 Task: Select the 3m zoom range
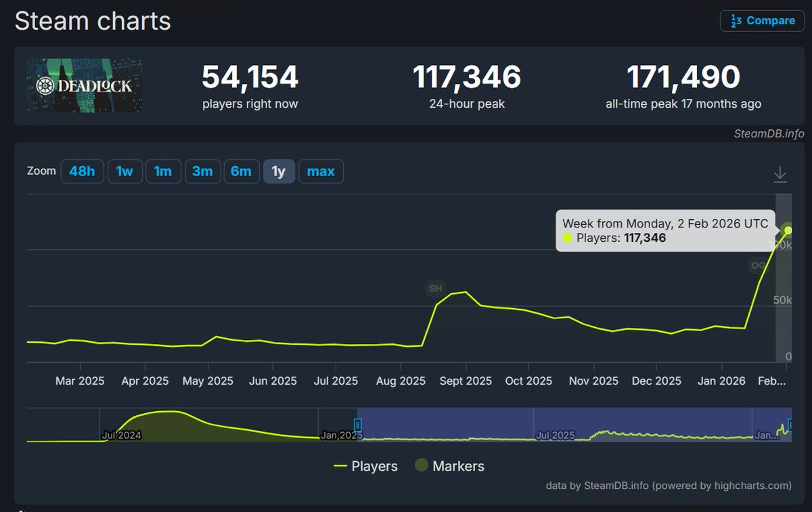coord(202,171)
